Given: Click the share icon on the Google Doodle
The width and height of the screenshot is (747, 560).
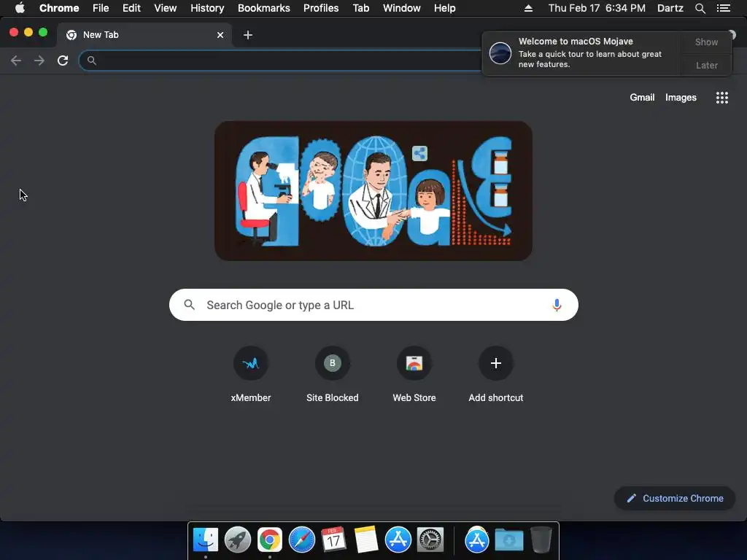Looking at the screenshot, I should click(419, 153).
